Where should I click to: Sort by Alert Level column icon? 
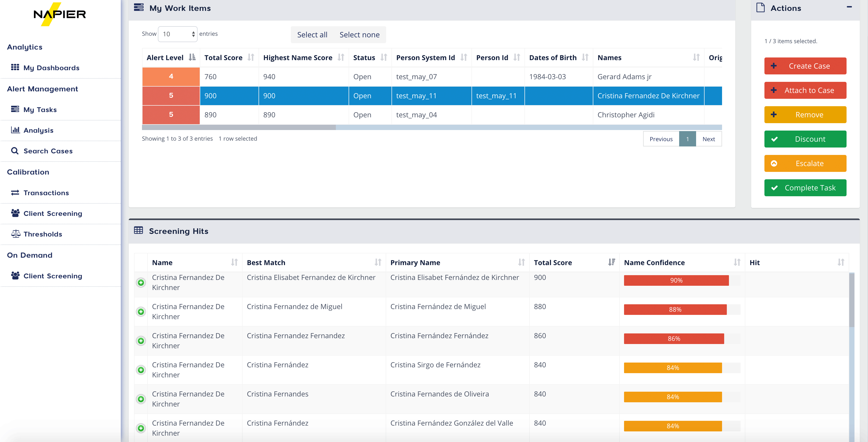(192, 58)
